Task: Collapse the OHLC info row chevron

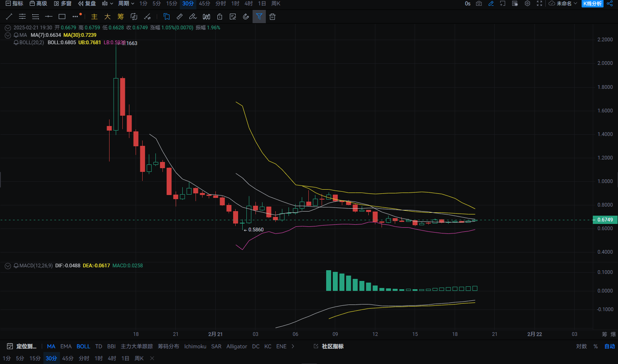Action: pyautogui.click(x=8, y=28)
